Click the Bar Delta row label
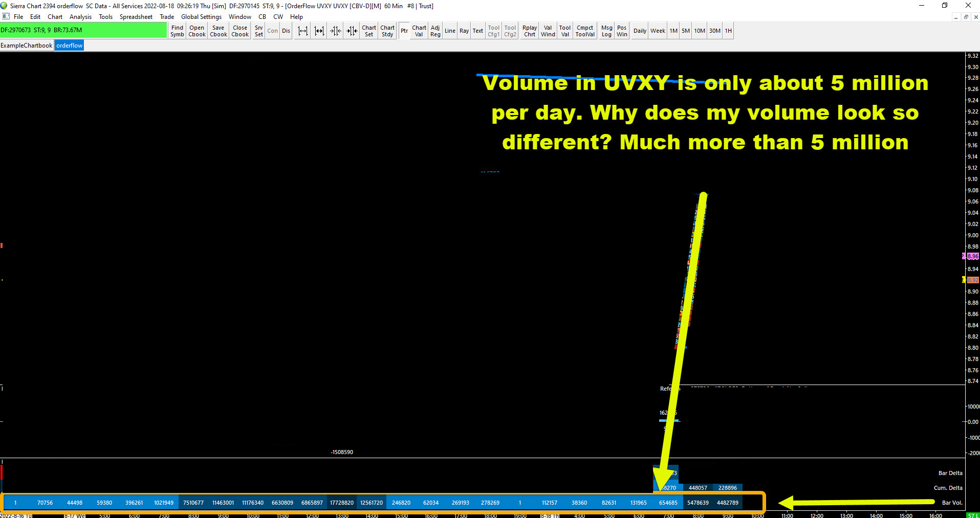 point(950,473)
